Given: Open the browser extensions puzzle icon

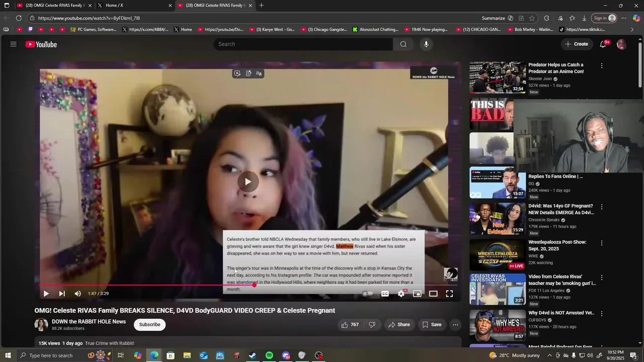Looking at the screenshot, I should [x=546, y=18].
